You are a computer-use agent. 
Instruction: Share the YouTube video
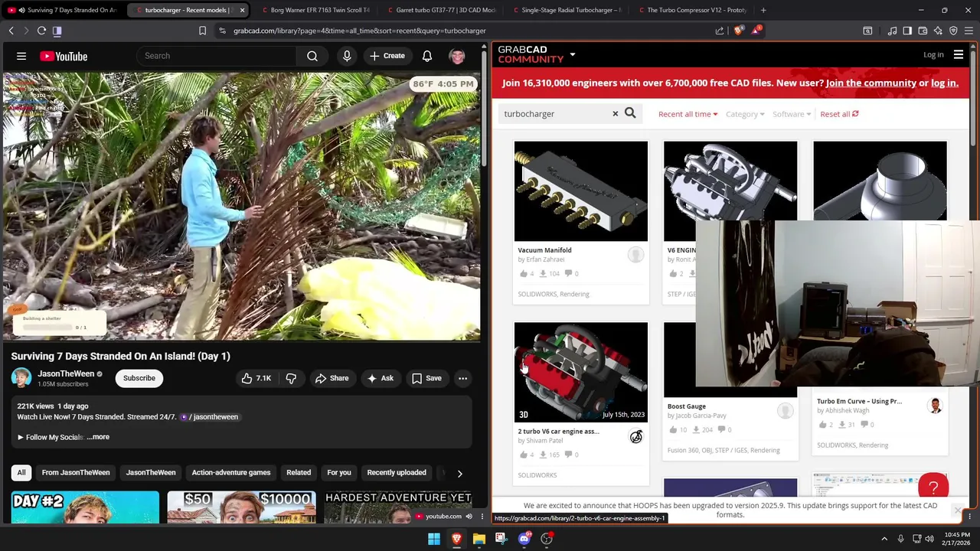pos(332,378)
